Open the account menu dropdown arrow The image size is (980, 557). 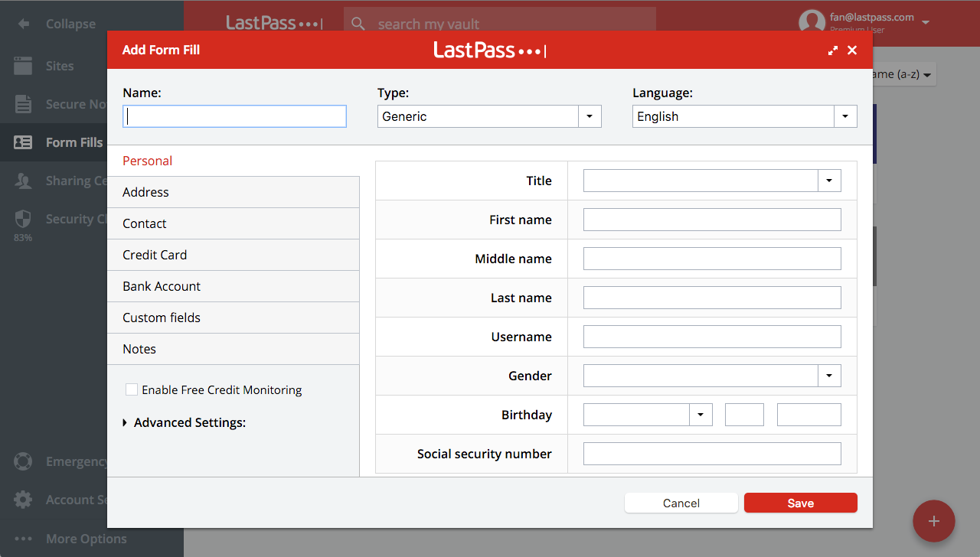[926, 22]
